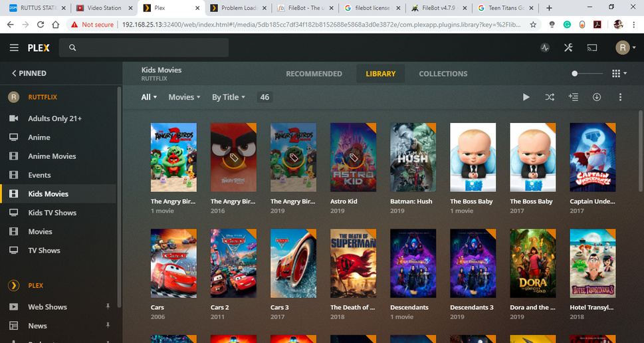Open the Cars 3 poster
Viewport: 644px width, 343px height.
coord(293,263)
